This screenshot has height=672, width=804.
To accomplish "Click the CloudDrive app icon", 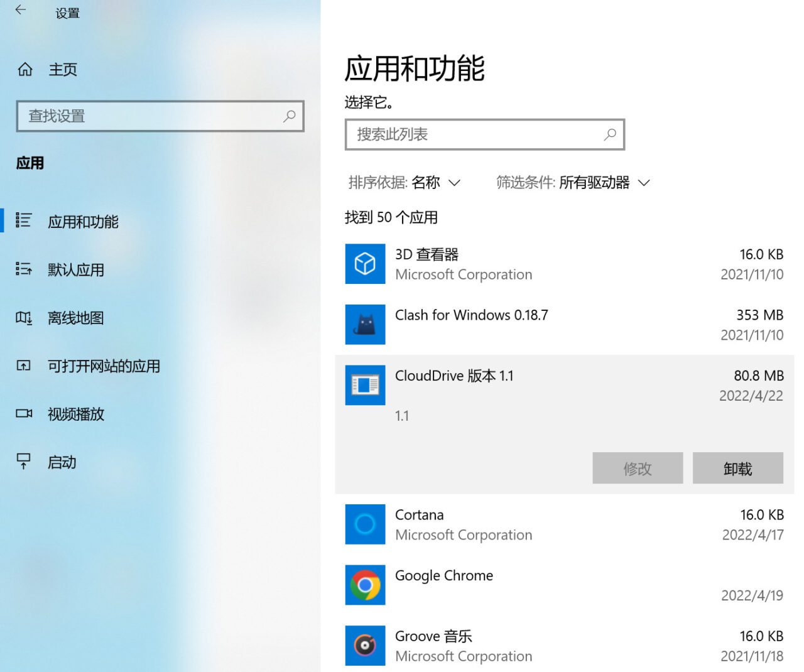I will click(x=365, y=385).
